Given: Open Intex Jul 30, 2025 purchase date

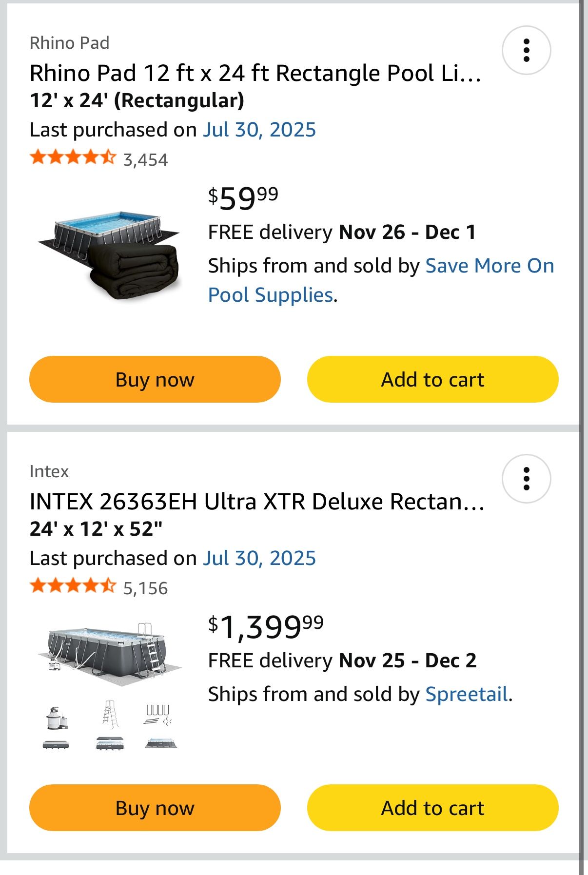Looking at the screenshot, I should click(259, 559).
